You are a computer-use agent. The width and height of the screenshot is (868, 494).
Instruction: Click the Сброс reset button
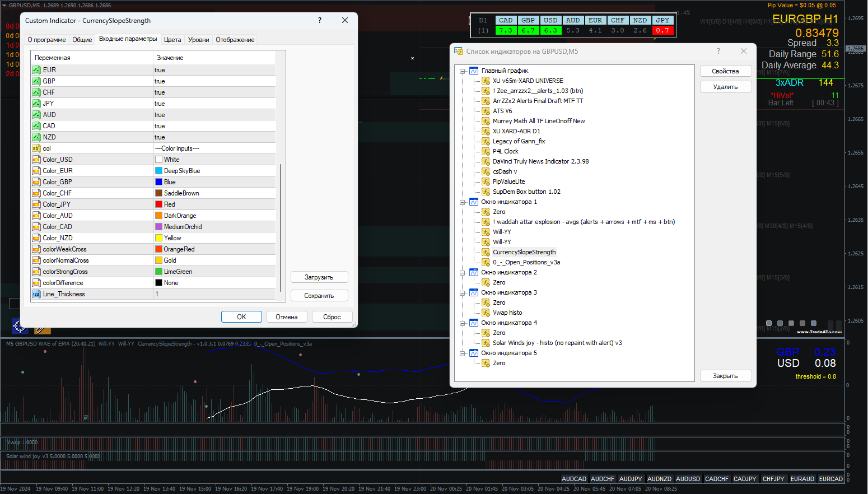coord(332,317)
